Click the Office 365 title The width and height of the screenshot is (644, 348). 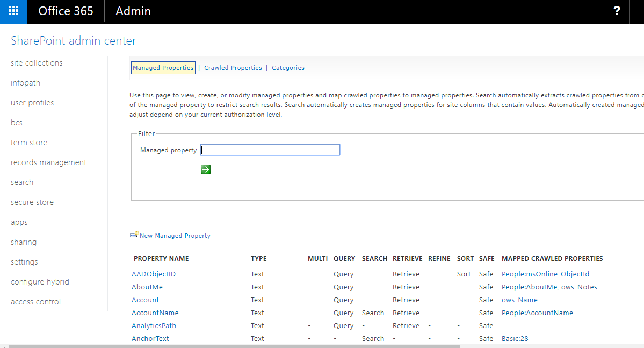coord(66,11)
